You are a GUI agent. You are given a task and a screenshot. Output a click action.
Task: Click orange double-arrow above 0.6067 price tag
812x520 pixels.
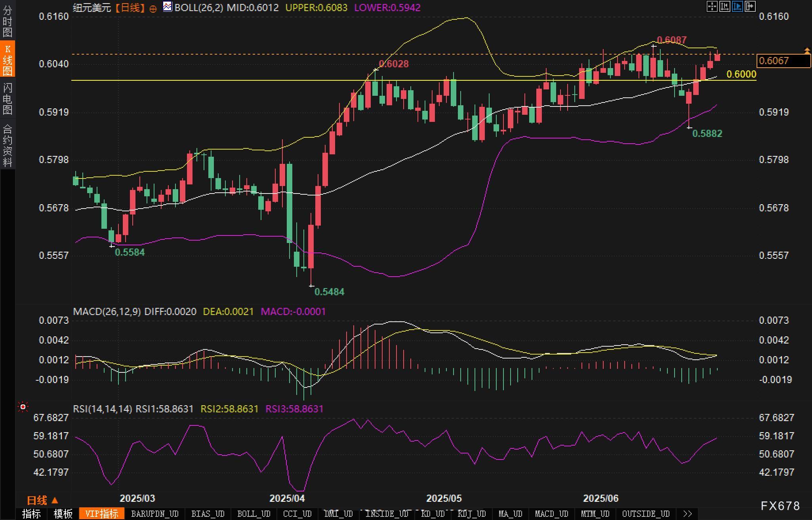click(807, 50)
